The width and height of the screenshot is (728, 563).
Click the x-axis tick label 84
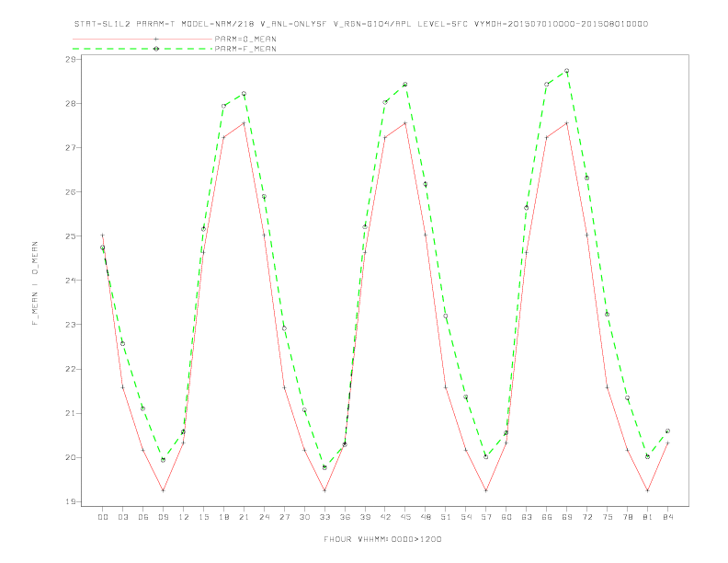pos(667,517)
